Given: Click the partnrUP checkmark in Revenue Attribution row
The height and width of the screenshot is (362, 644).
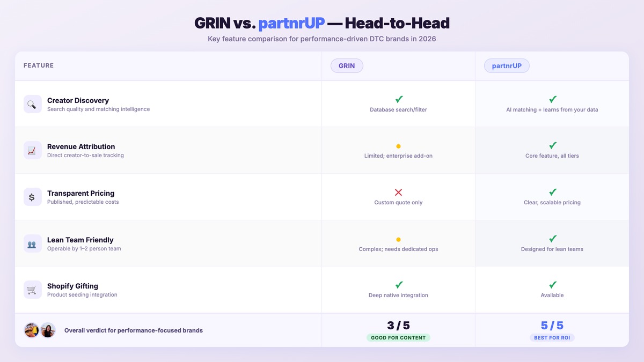Looking at the screenshot, I should [x=552, y=145].
